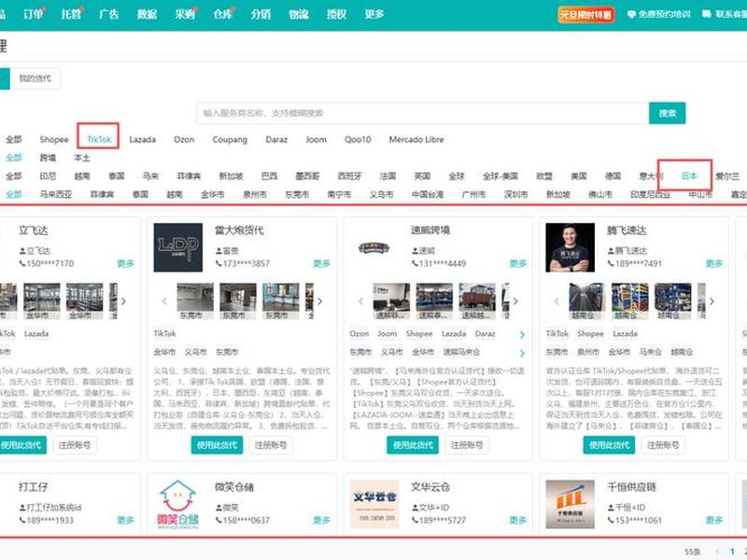This screenshot has width=747, height=560.
Task: Open the 广告 top navigation item
Action: 108,14
